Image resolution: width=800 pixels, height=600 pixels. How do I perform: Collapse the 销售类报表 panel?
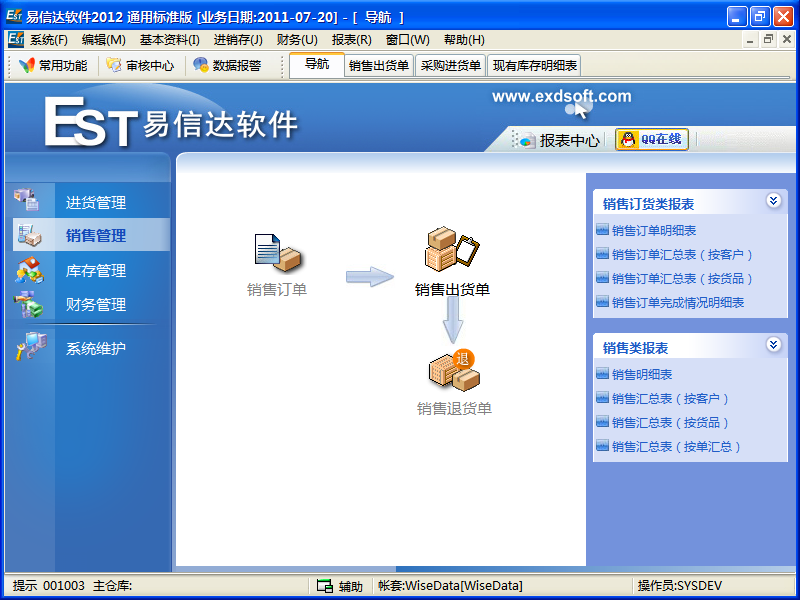pos(773,345)
